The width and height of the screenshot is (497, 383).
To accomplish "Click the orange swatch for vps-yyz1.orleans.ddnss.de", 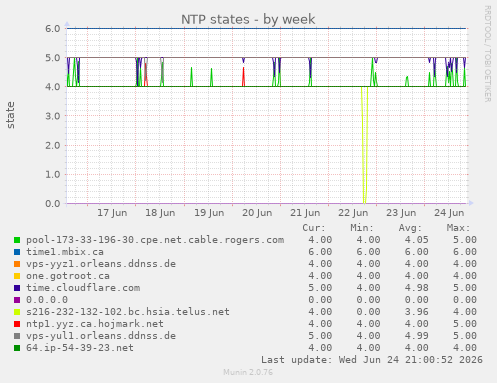I will pyautogui.click(x=17, y=264).
